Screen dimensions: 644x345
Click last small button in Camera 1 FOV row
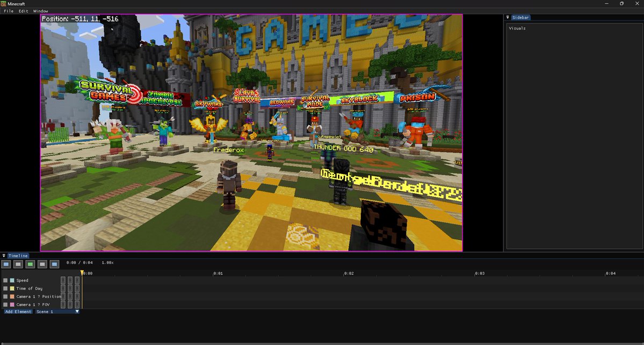pyautogui.click(x=77, y=305)
